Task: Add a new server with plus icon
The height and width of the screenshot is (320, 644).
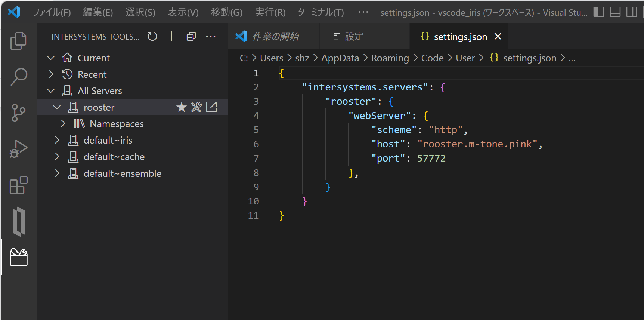Action: pos(171,36)
